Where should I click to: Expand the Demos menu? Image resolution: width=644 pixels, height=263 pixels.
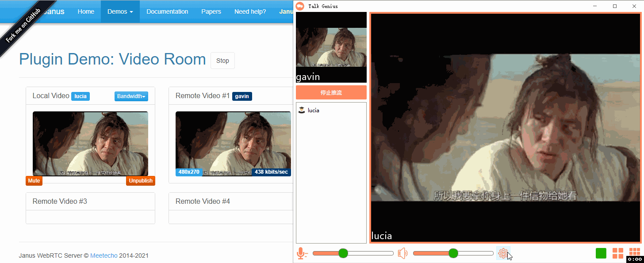(120, 11)
